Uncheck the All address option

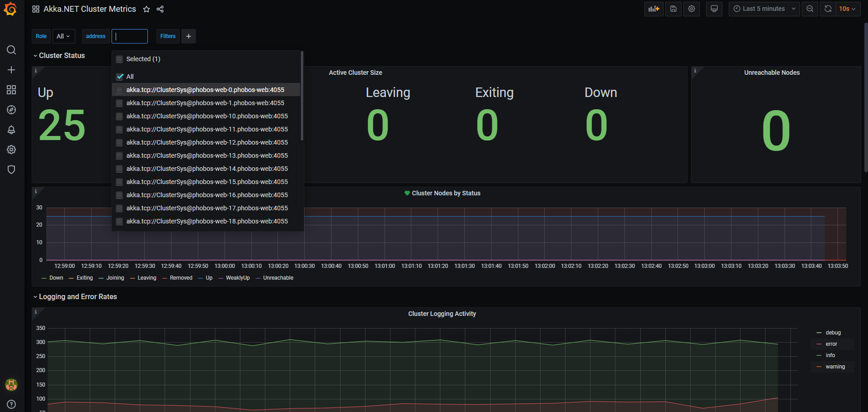[x=119, y=77]
